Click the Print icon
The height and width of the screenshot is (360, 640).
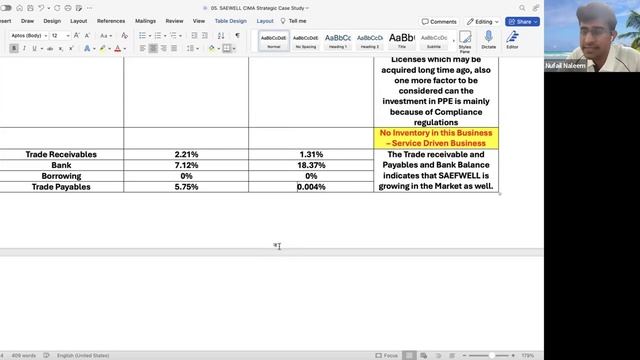click(68, 8)
